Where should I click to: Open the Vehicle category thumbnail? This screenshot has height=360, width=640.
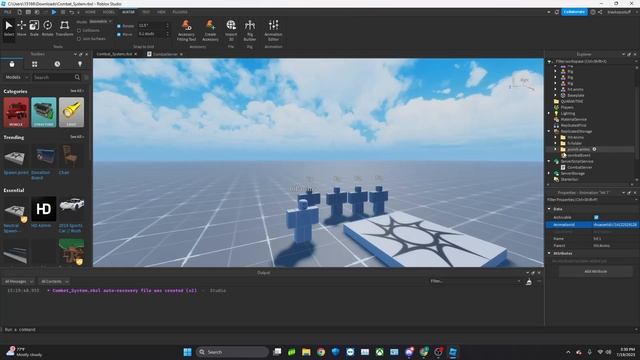[x=16, y=112]
